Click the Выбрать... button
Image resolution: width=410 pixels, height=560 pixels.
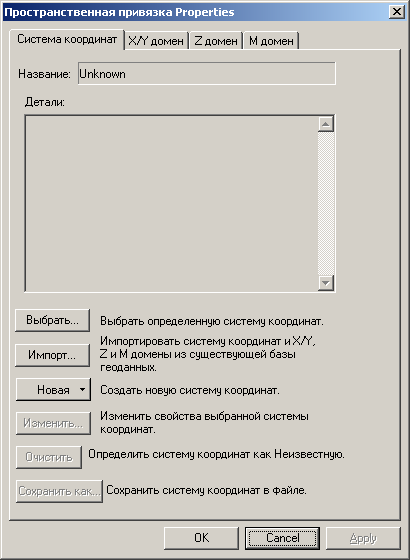tap(52, 320)
